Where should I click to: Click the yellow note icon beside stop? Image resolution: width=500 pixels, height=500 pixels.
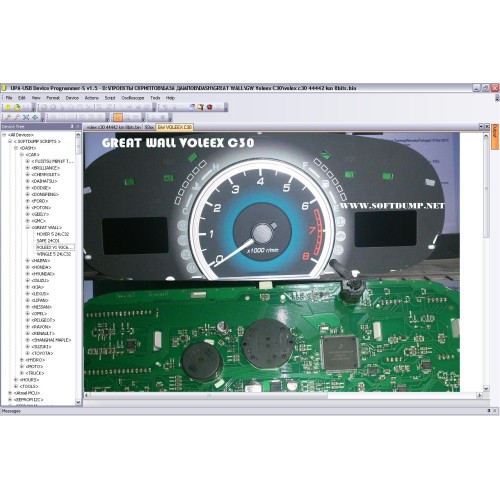point(200,107)
